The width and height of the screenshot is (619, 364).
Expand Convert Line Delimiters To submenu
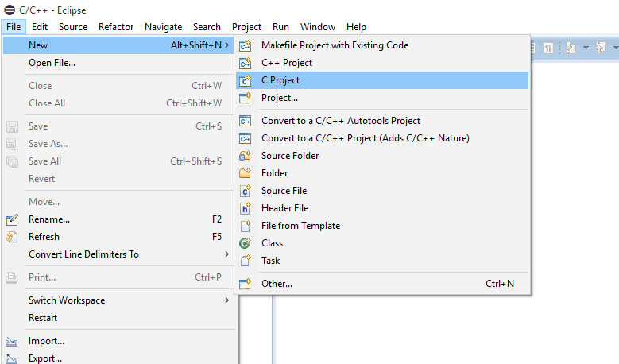pos(227,254)
